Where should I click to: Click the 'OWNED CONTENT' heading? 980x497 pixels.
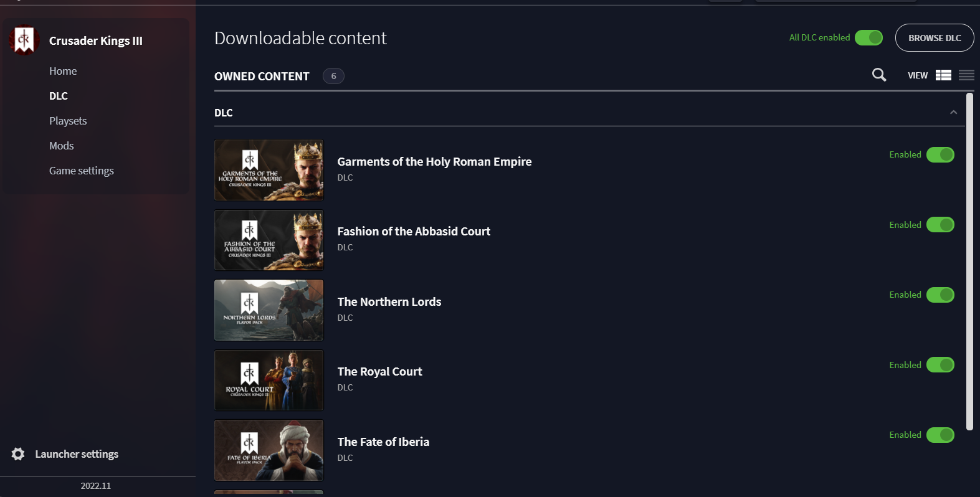tap(262, 77)
